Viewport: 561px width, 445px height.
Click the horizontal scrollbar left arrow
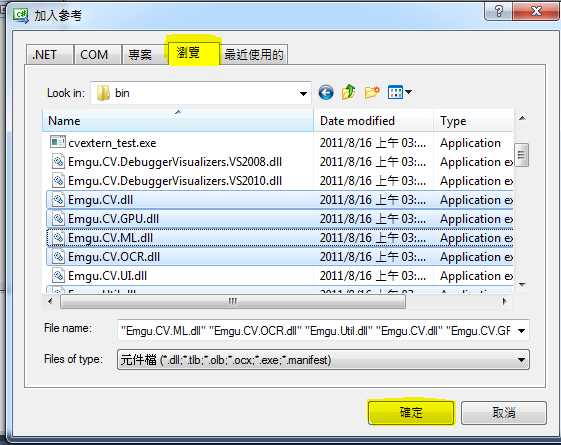[x=50, y=301]
